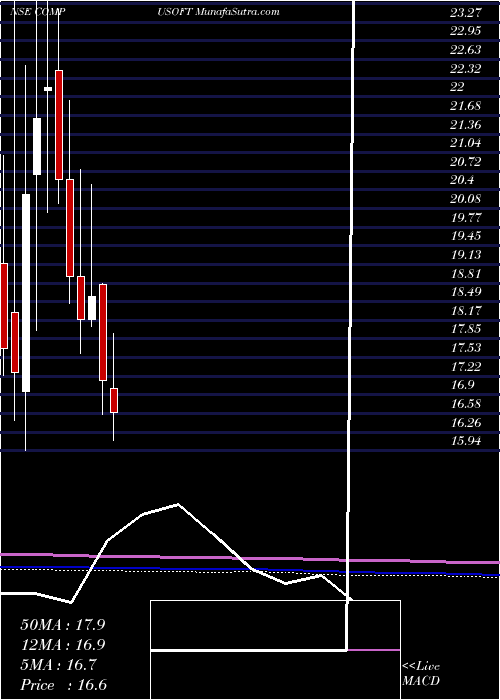Image resolution: width=500 pixels, height=700 pixels.
Task: Click the 19.13 axis value
Action: pos(466,254)
